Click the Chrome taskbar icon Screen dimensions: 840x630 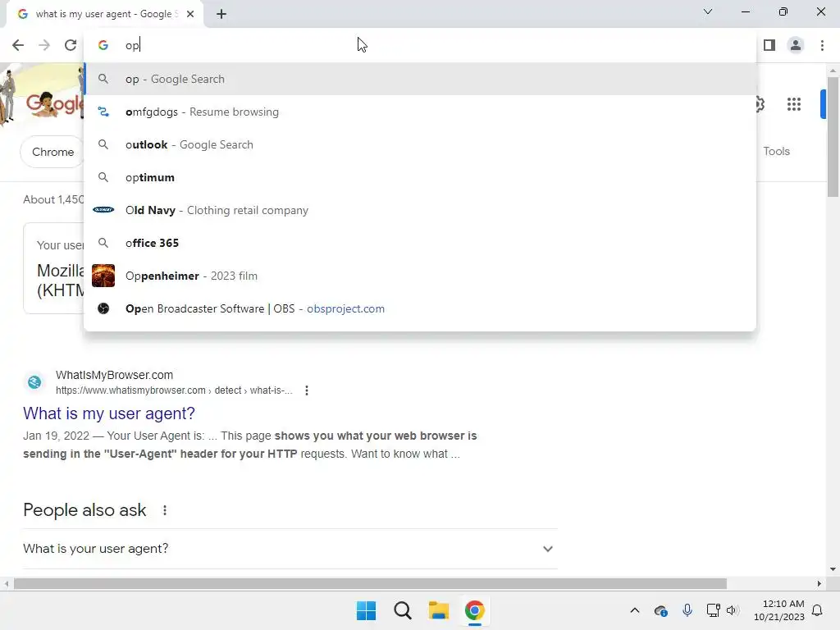coord(475,610)
